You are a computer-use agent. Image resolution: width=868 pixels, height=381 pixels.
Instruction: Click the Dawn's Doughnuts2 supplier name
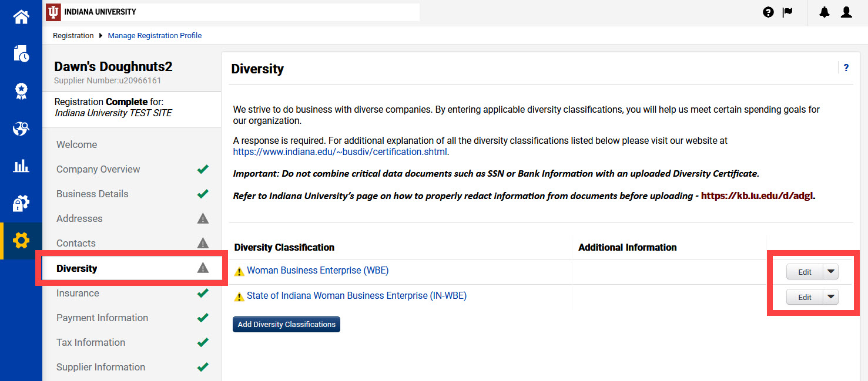113,67
